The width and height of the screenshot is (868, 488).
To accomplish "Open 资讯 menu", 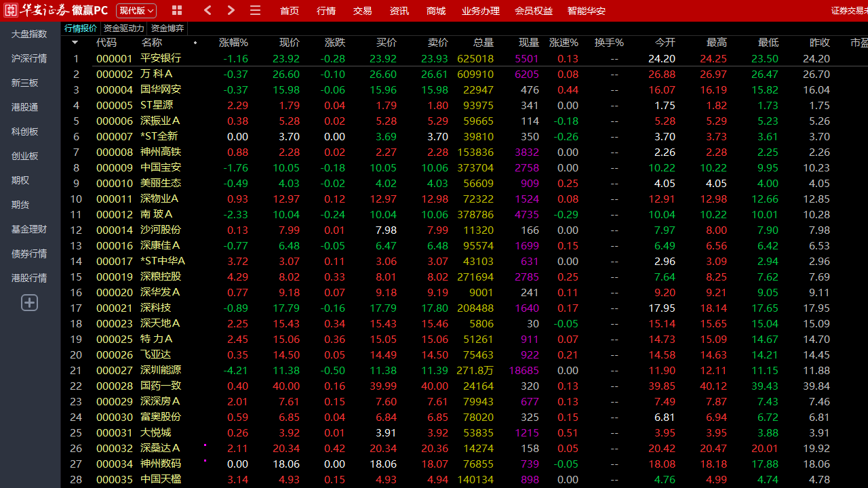I will 399,11.
